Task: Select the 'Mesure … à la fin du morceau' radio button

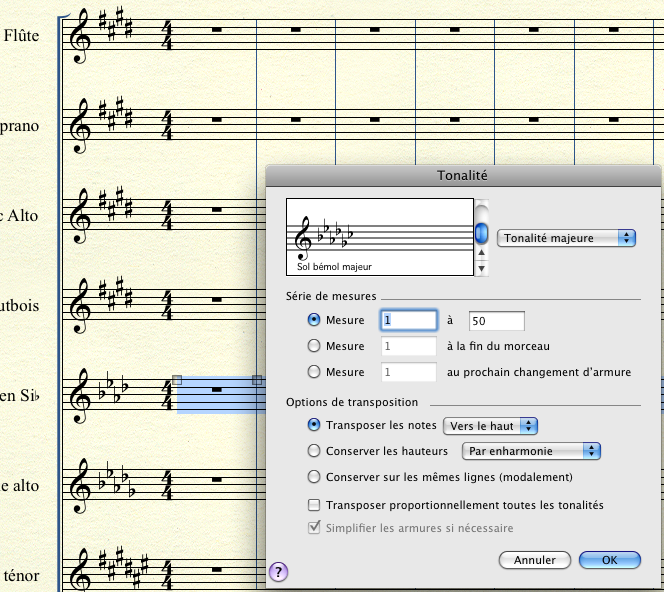Action: (x=315, y=346)
